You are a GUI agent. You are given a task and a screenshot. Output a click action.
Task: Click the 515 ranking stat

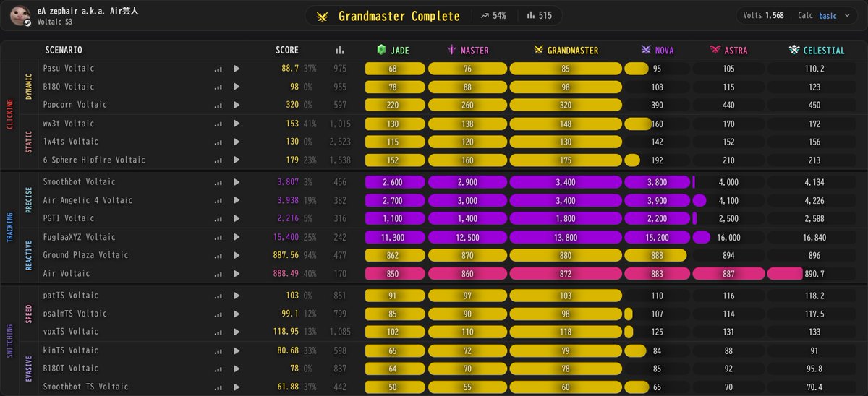(x=540, y=16)
